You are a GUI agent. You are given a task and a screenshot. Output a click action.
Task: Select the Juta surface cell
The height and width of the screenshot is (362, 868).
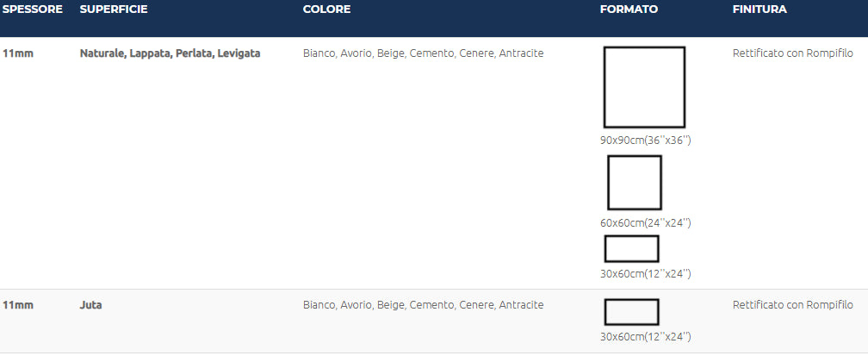pos(91,305)
